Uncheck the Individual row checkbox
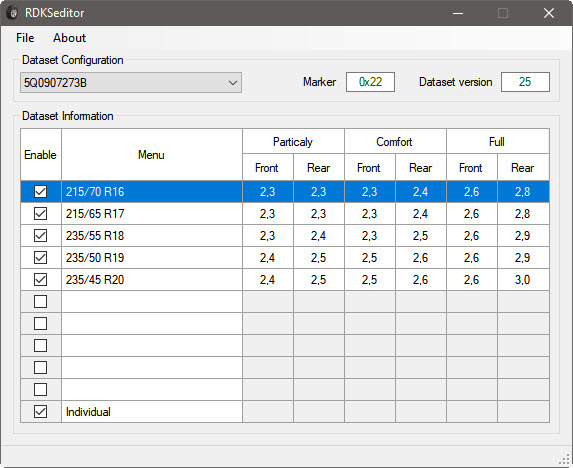 [41, 412]
